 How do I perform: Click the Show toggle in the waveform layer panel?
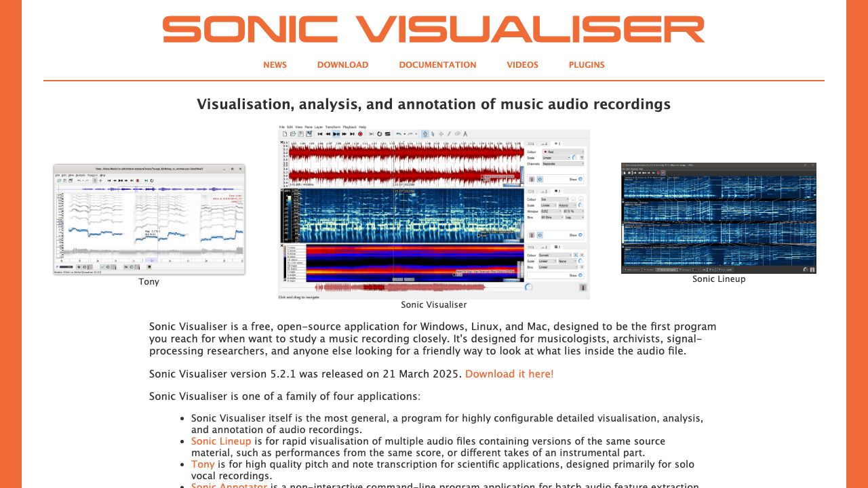[580, 179]
